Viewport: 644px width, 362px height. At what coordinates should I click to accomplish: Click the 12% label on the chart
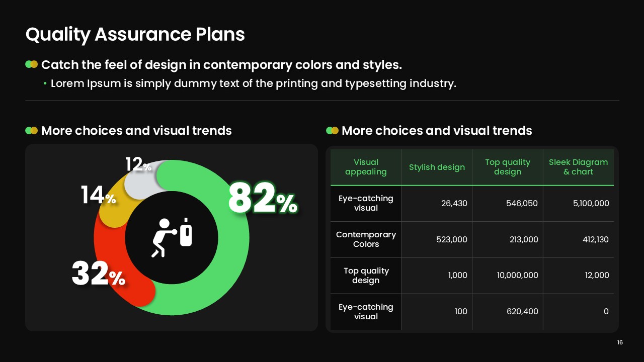pos(138,164)
